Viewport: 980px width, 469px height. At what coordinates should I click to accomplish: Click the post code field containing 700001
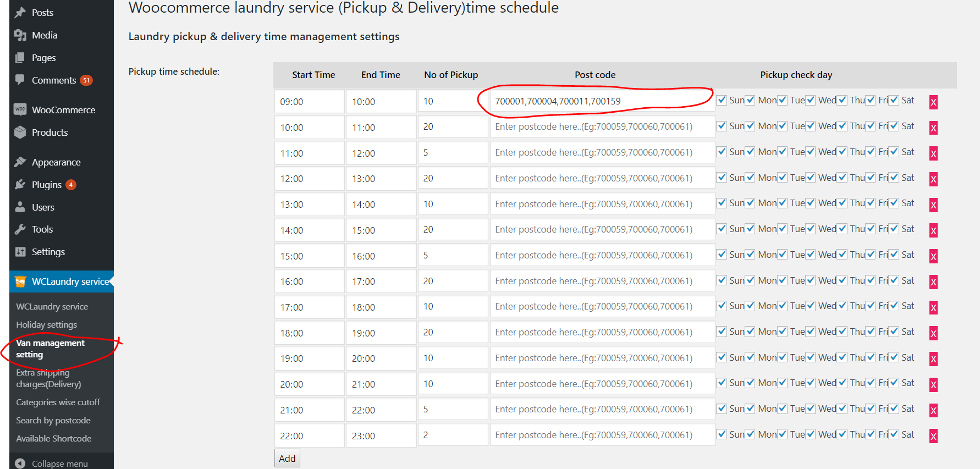[x=602, y=101]
